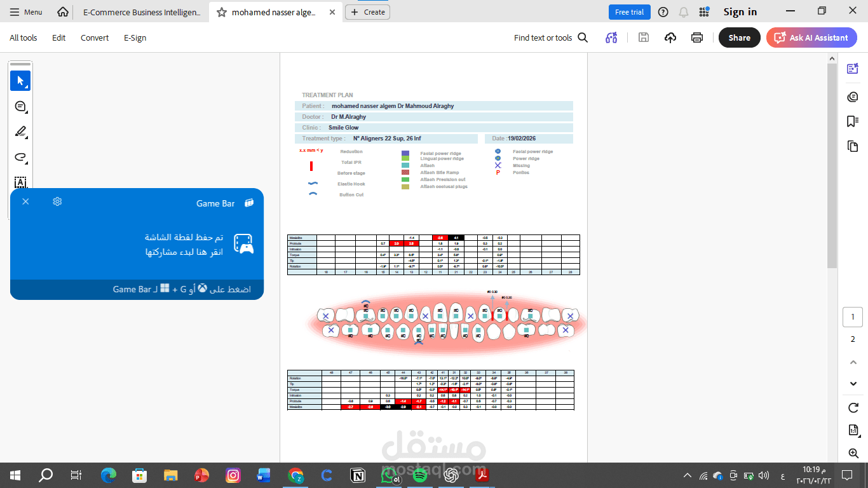
Task: Save document to cloud storage
Action: [670, 37]
